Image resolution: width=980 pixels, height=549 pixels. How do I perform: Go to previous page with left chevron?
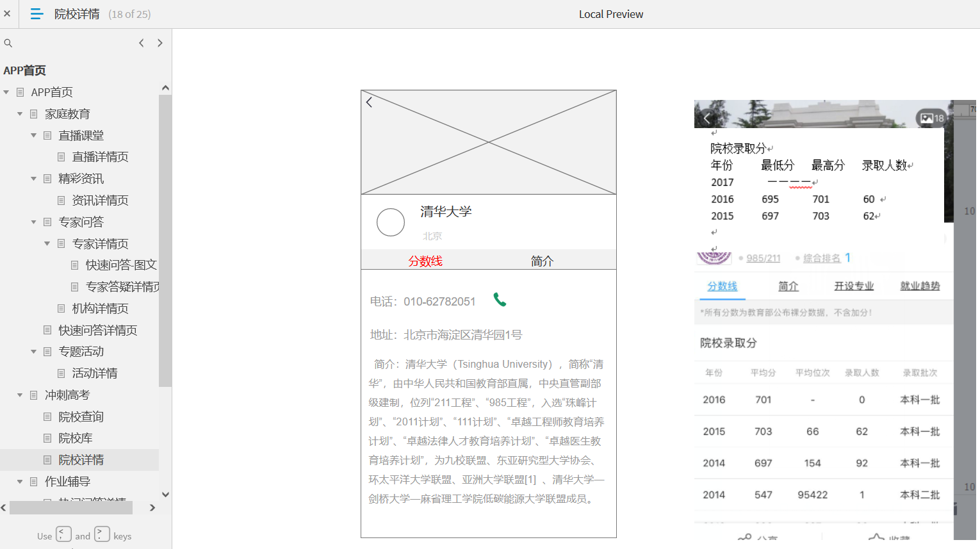pos(142,43)
